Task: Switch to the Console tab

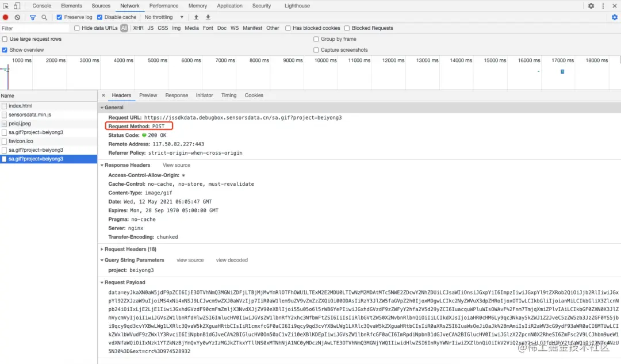Action: [41, 6]
